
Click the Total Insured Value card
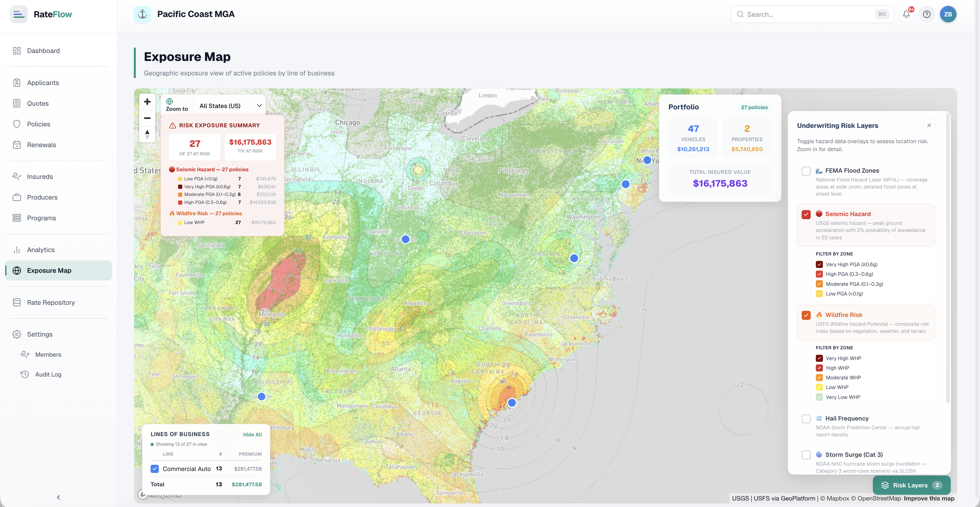coord(720,179)
